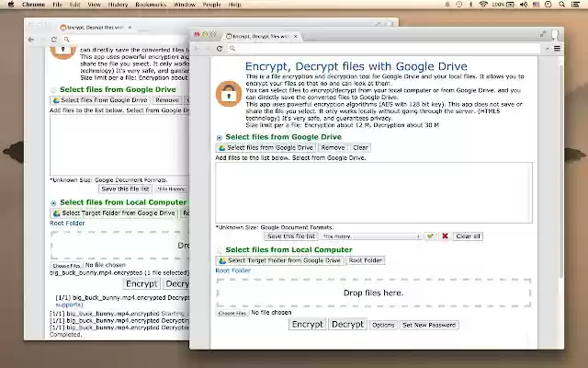The height and width of the screenshot is (368, 588).
Task: Click Remove in the back window
Action: (x=167, y=100)
